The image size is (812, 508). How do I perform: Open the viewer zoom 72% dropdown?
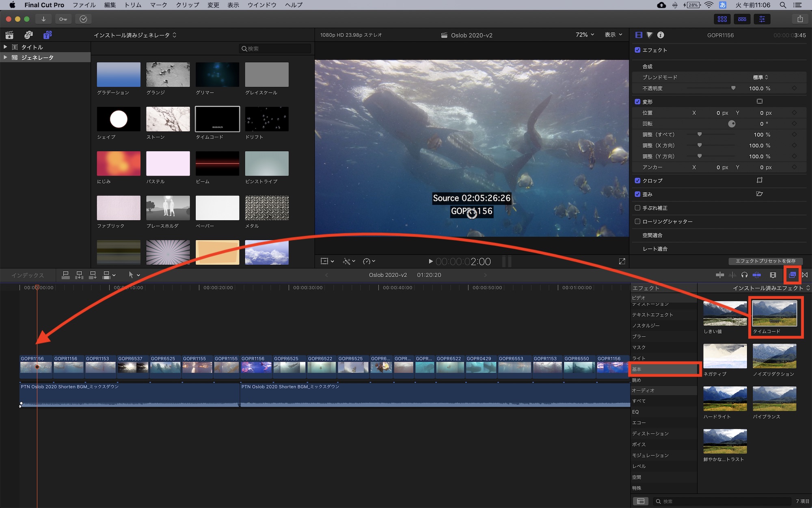click(585, 35)
